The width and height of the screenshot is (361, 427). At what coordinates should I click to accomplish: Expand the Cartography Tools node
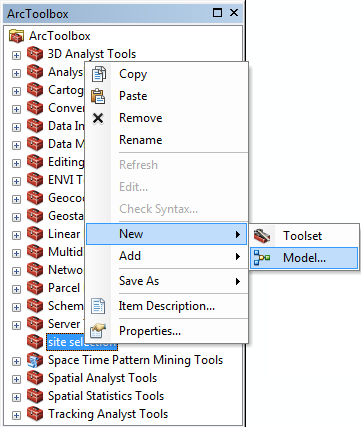click(16, 91)
